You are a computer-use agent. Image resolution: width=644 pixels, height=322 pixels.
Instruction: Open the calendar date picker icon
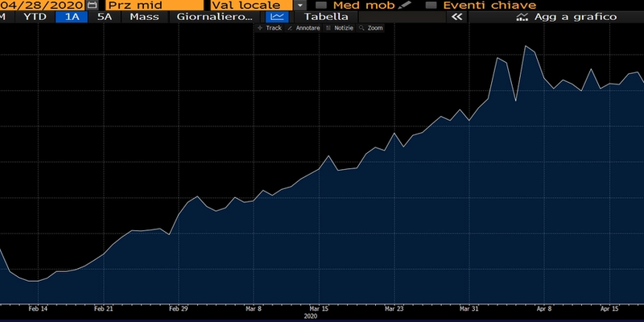pyautogui.click(x=93, y=6)
